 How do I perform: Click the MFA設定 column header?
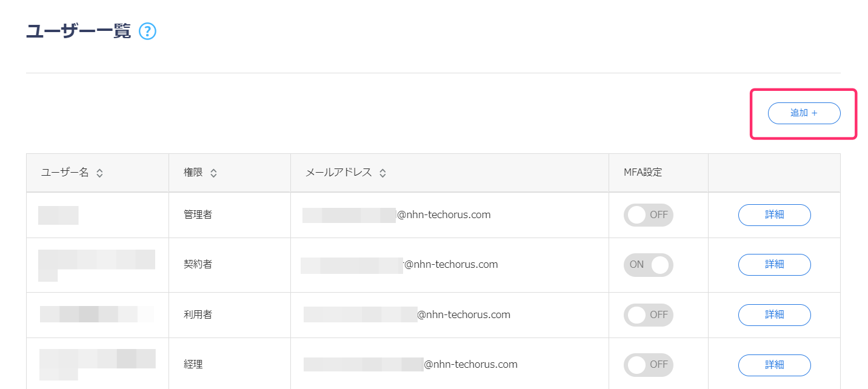643,173
